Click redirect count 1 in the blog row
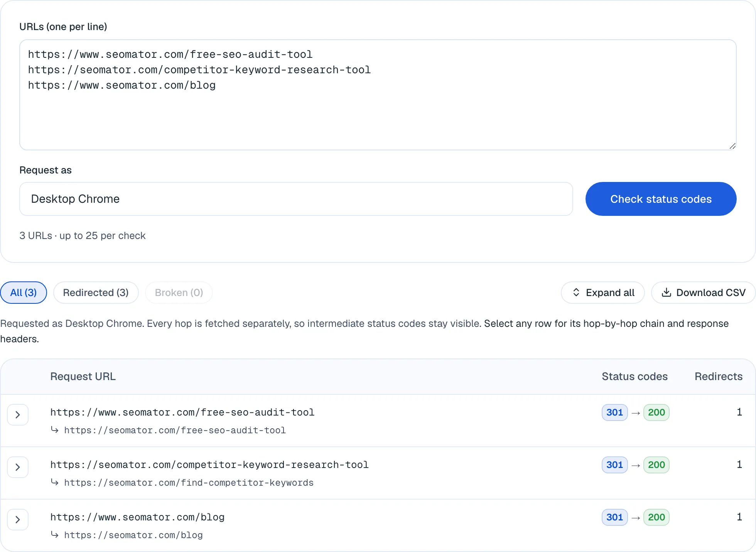The height and width of the screenshot is (552, 756). pos(739,517)
